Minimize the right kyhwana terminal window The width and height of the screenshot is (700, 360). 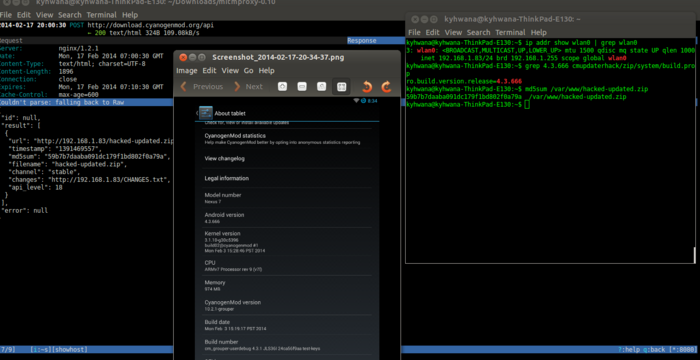click(424, 19)
